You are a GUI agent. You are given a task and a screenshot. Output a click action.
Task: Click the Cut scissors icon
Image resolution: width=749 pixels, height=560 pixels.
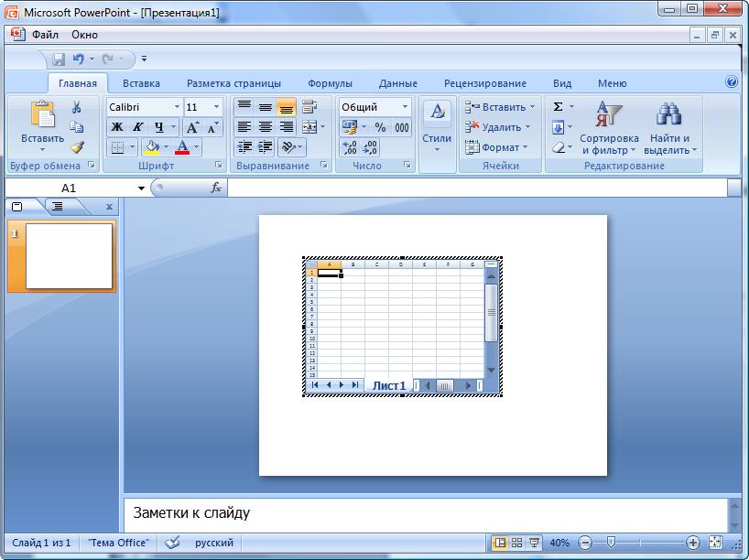pos(76,107)
